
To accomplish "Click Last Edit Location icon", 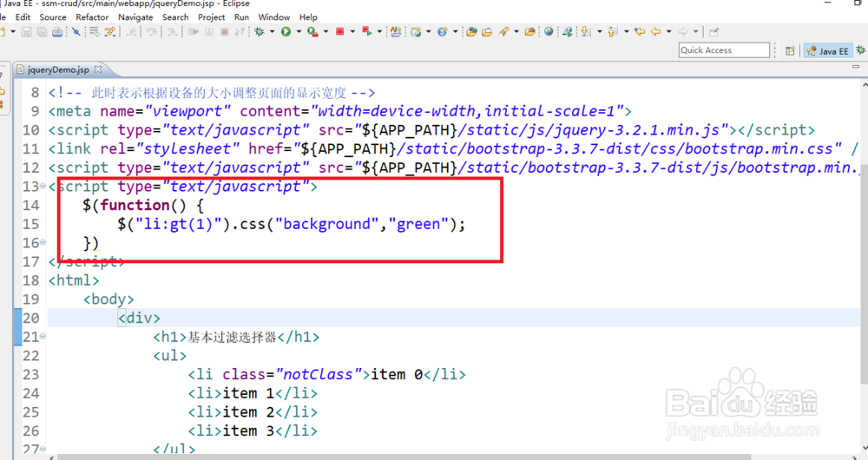I will click(x=640, y=32).
